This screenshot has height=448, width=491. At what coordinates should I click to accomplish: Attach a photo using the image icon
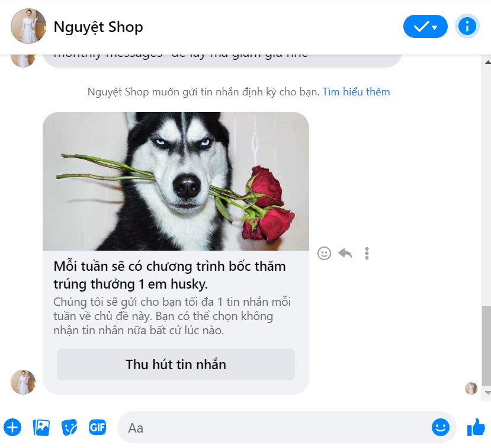[41, 427]
